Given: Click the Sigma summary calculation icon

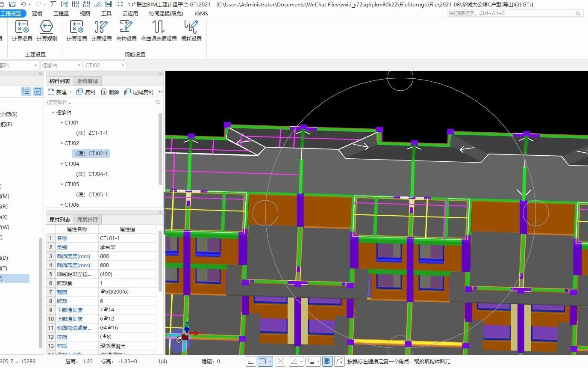Looking at the screenshot, I should coord(53,4).
